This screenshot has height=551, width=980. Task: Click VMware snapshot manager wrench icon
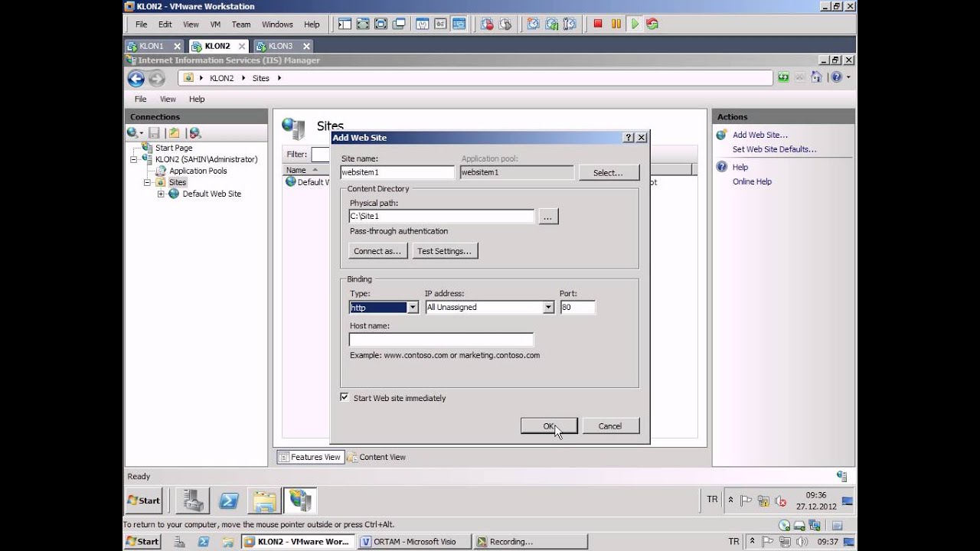pos(570,24)
